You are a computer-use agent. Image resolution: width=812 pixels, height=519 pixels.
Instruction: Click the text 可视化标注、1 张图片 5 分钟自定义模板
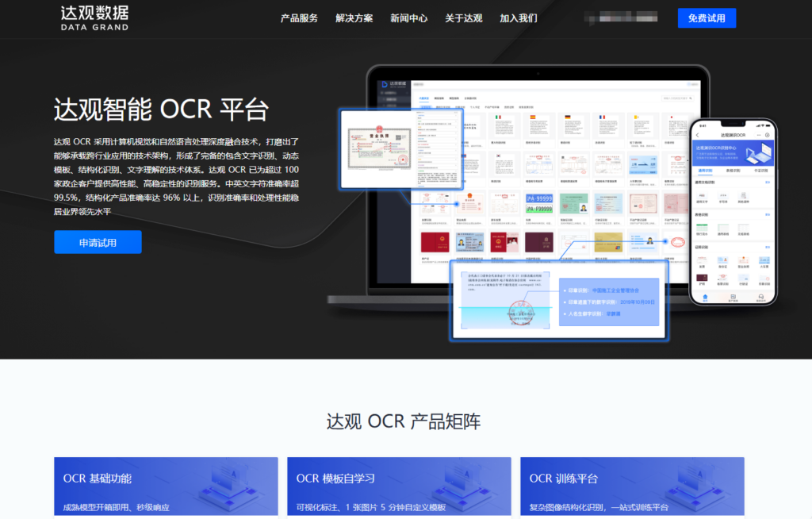click(371, 507)
